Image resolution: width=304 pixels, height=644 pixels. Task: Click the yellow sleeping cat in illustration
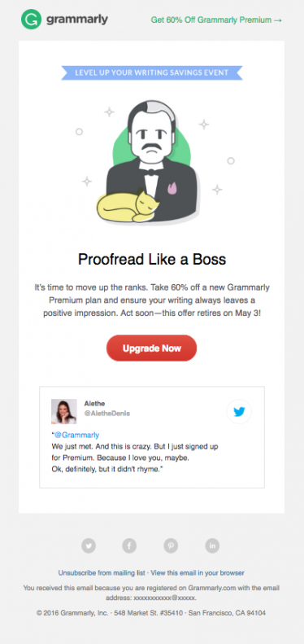pos(125,207)
